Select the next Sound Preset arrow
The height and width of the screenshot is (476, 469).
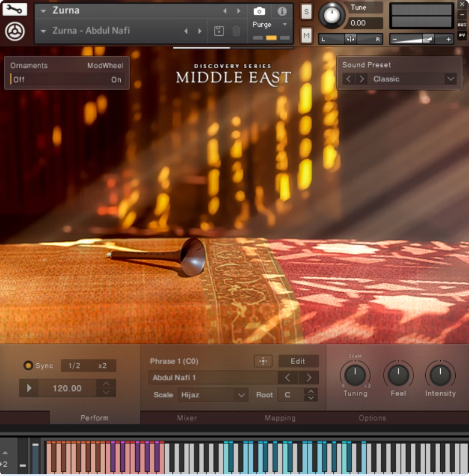pyautogui.click(x=361, y=79)
